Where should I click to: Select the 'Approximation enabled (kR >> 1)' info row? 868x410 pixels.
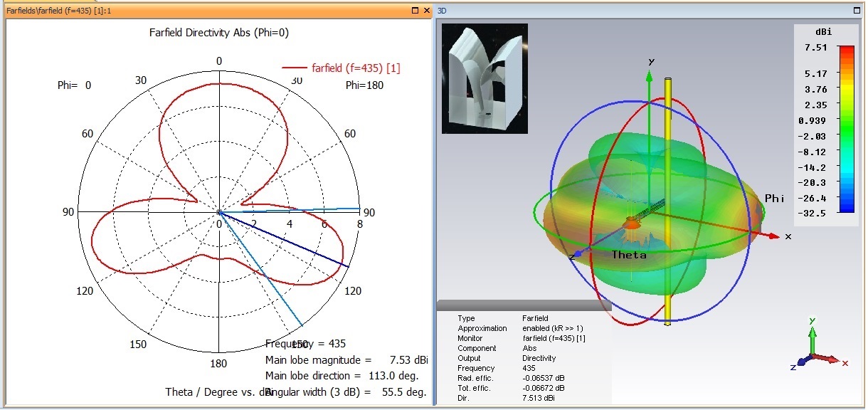tap(521, 328)
